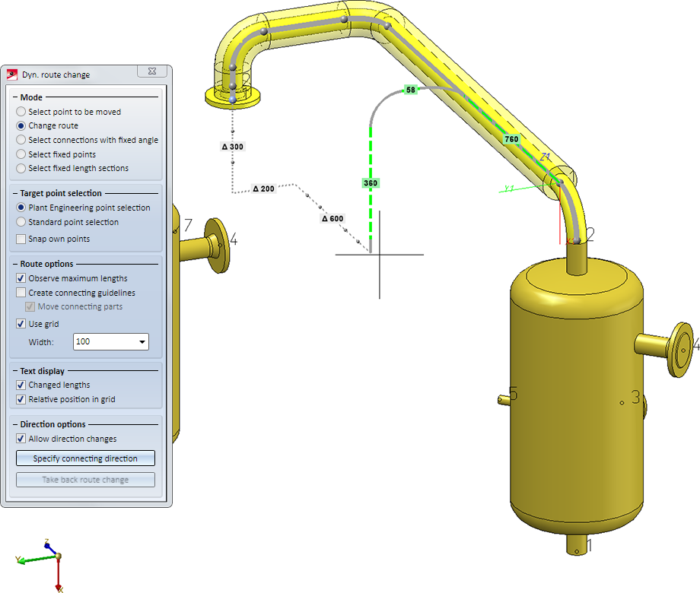Toggle the 'Use grid' checkbox
This screenshot has width=700, height=593.
point(21,324)
